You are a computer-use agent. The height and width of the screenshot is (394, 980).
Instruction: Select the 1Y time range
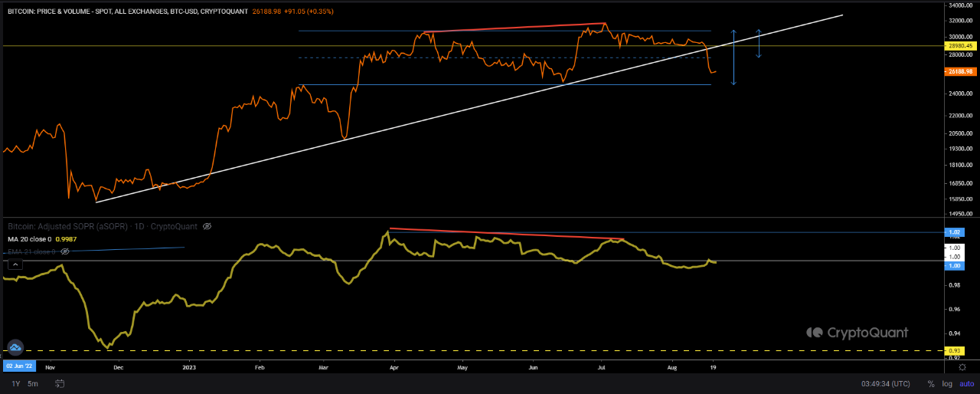click(x=15, y=383)
